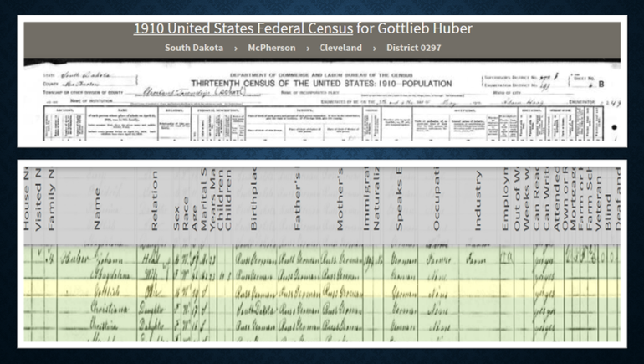Click the Age column header

pyautogui.click(x=195, y=218)
